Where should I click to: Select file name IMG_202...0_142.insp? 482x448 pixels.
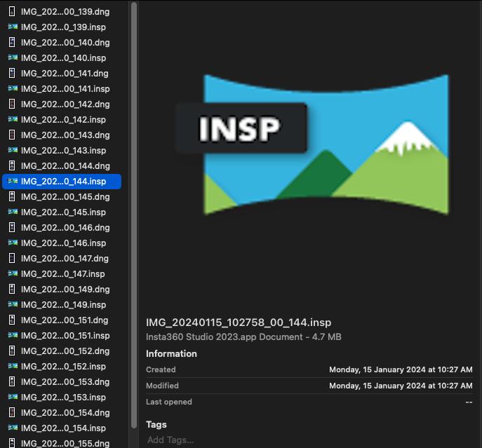(x=63, y=119)
